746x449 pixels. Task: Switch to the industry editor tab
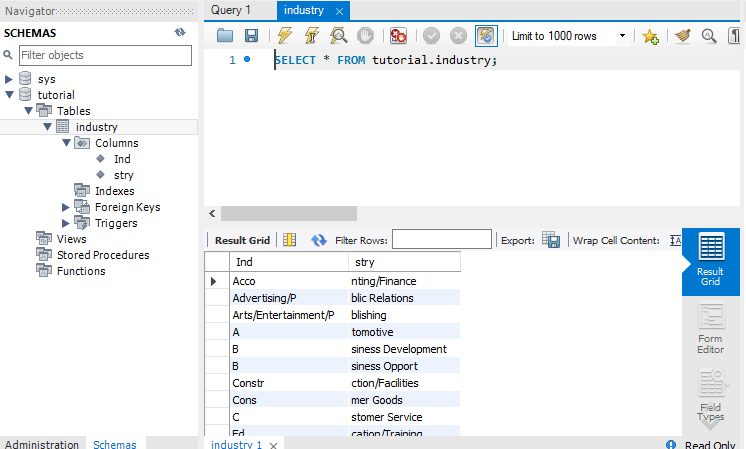tap(304, 10)
